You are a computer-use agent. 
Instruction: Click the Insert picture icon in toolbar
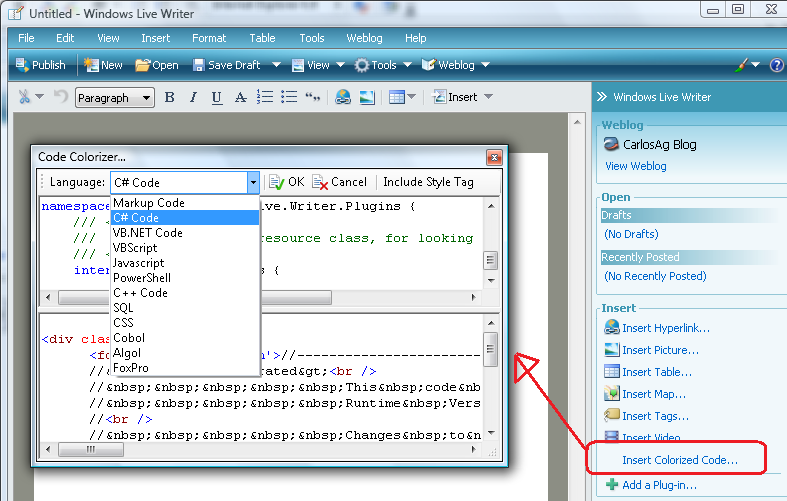pyautogui.click(x=367, y=97)
